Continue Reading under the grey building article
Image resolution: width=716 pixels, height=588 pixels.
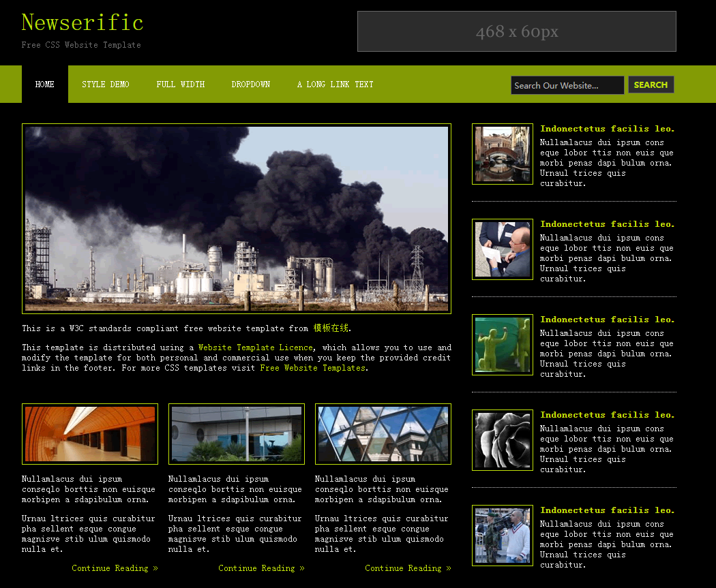pyautogui.click(x=261, y=568)
